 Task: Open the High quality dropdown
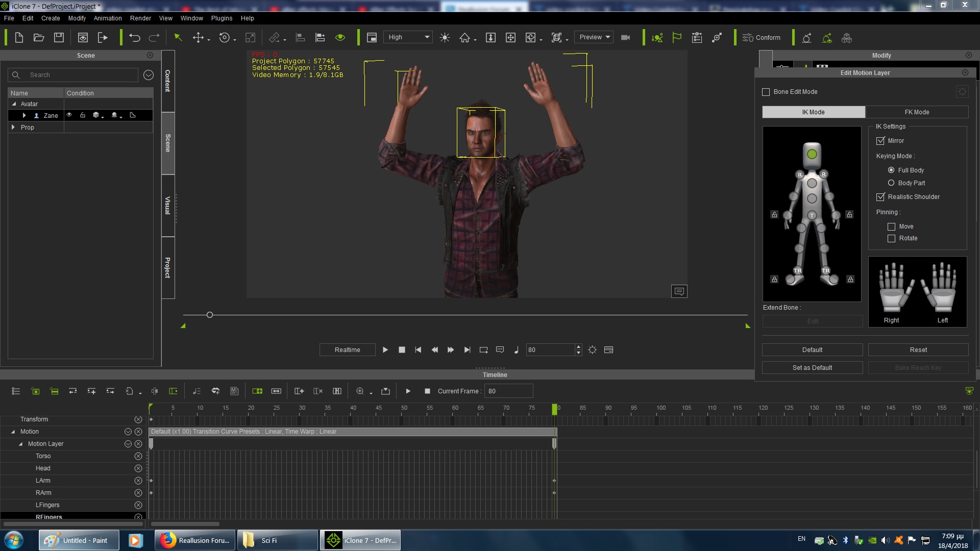(x=408, y=37)
